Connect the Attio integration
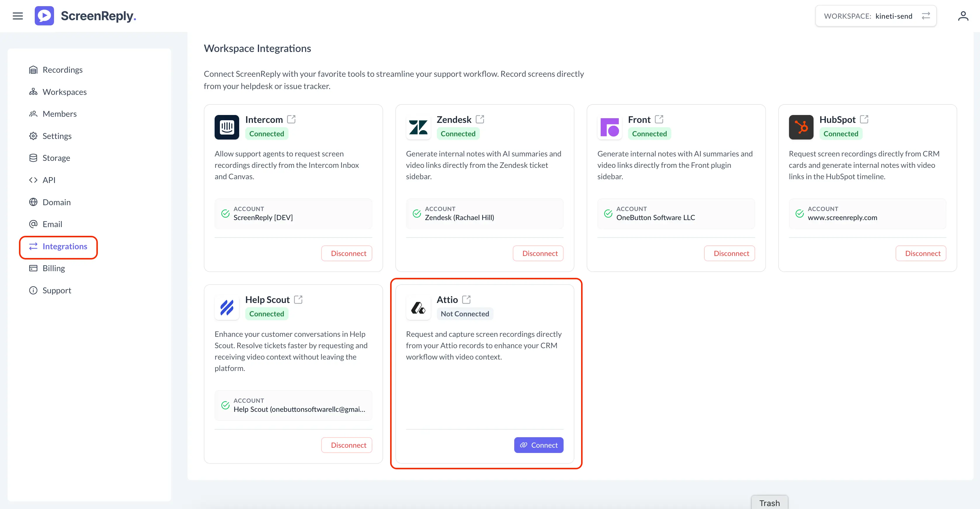The height and width of the screenshot is (509, 980). 539,445
